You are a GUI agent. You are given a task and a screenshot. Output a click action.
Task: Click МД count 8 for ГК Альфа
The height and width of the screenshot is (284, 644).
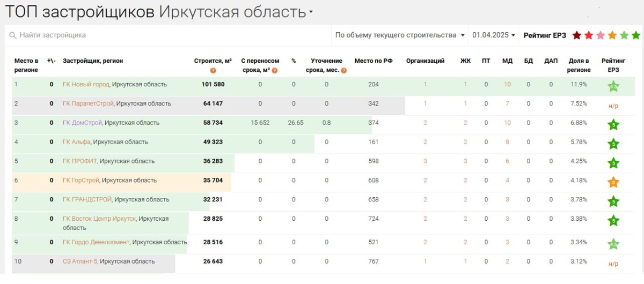click(x=507, y=142)
